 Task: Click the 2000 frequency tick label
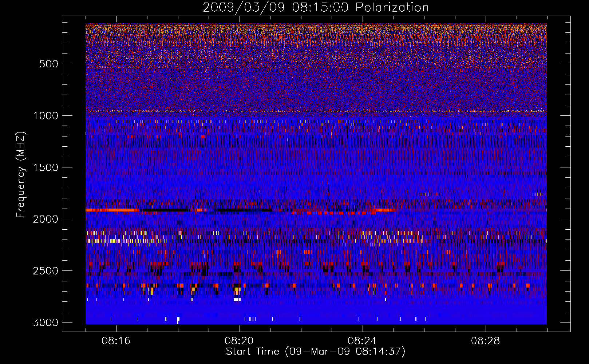pos(46,219)
